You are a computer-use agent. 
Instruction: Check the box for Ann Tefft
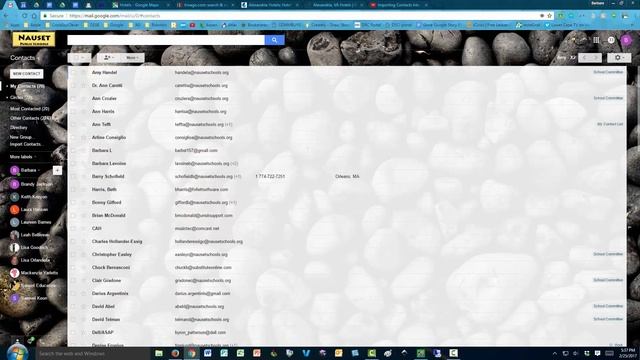point(73,124)
